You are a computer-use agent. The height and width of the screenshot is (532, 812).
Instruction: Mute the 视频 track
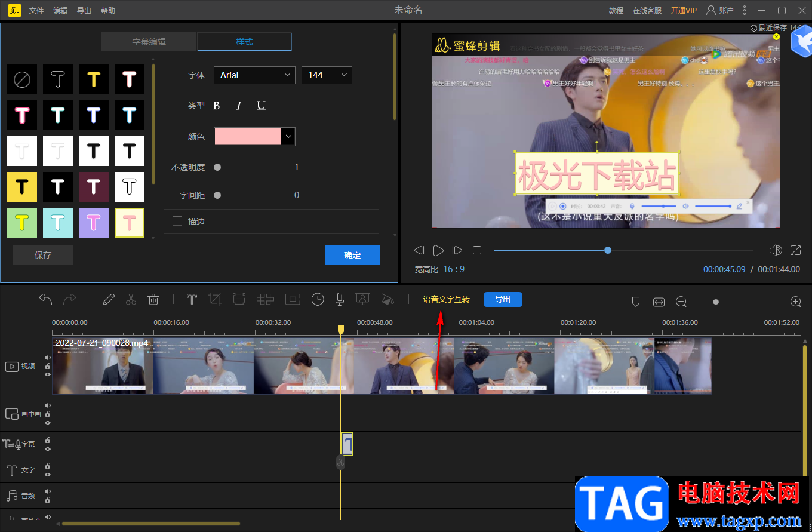tap(48, 358)
